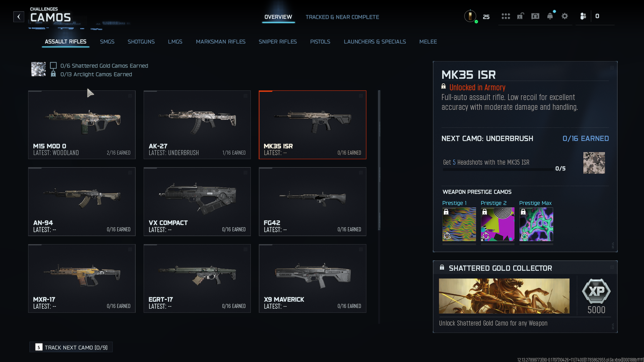
Task: Select the MK35 ISR weapon card
Action: click(x=313, y=125)
